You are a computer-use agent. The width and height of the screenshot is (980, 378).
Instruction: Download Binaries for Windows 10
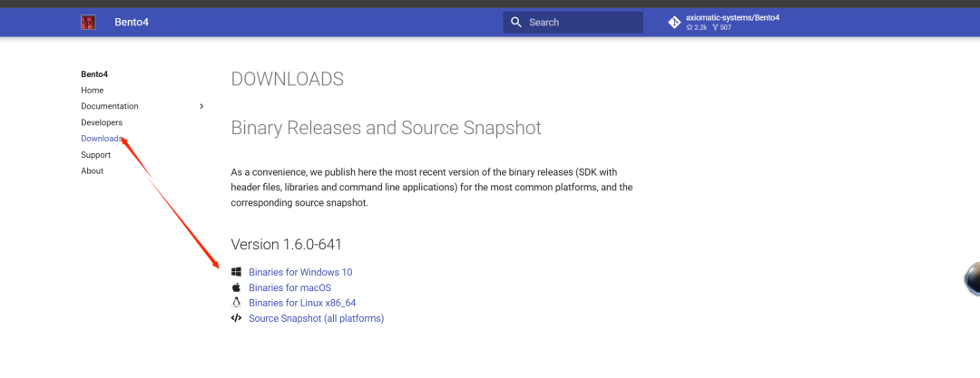(300, 273)
